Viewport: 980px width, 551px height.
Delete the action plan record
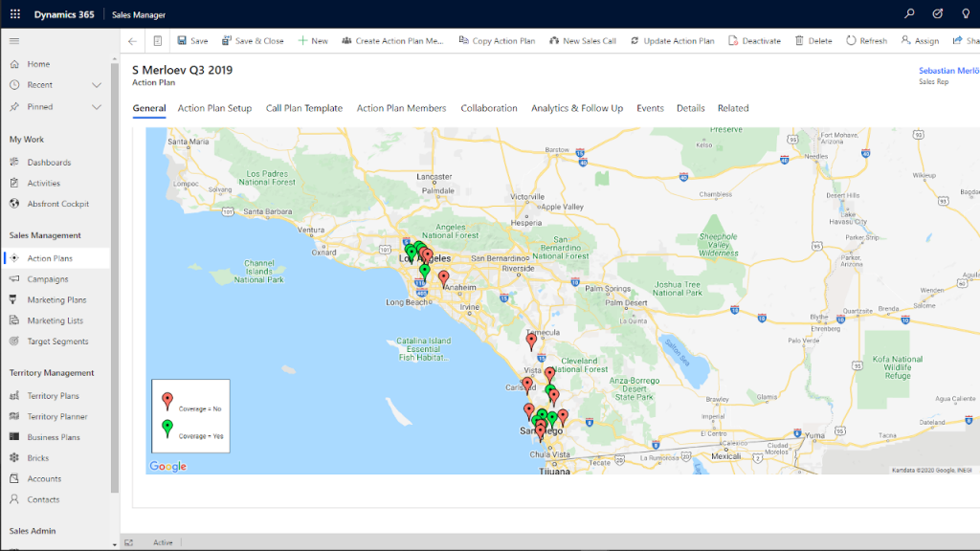click(x=813, y=40)
